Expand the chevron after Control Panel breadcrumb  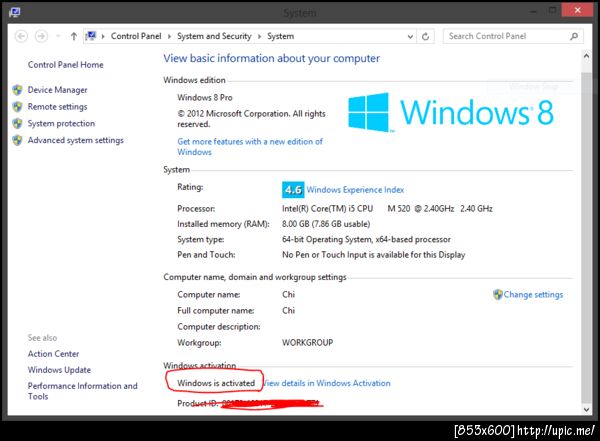click(x=169, y=37)
